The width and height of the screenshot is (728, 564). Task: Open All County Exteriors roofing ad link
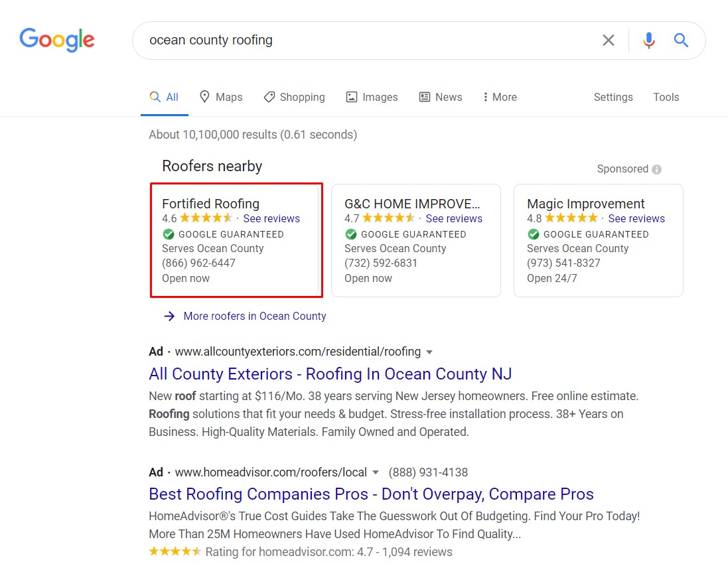(x=330, y=374)
